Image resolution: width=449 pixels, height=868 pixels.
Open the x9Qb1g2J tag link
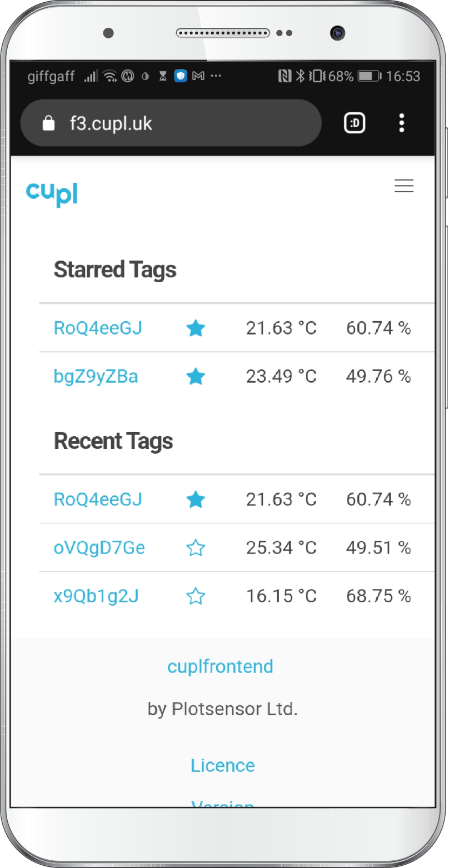coord(96,596)
